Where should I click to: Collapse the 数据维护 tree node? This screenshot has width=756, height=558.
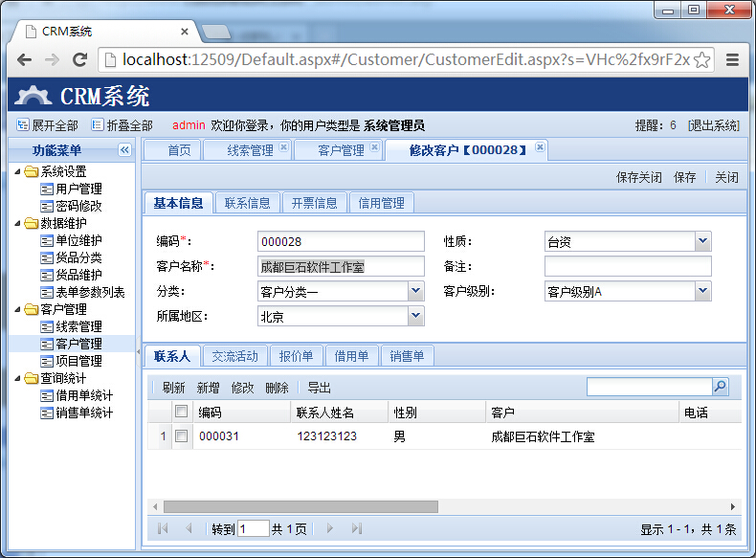(18, 224)
